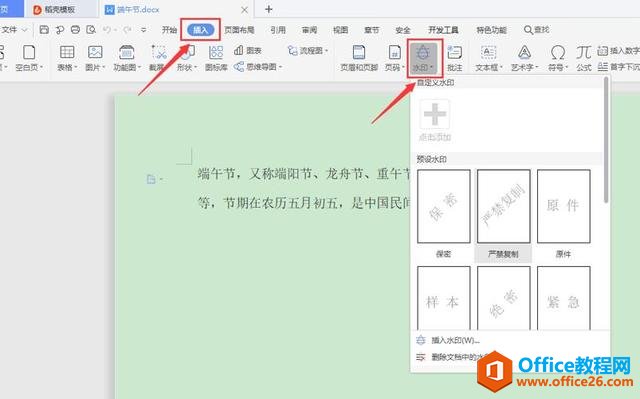The height and width of the screenshot is (399, 640).
Task: Select the 插入 Insert ribbon tab
Action: 200,30
